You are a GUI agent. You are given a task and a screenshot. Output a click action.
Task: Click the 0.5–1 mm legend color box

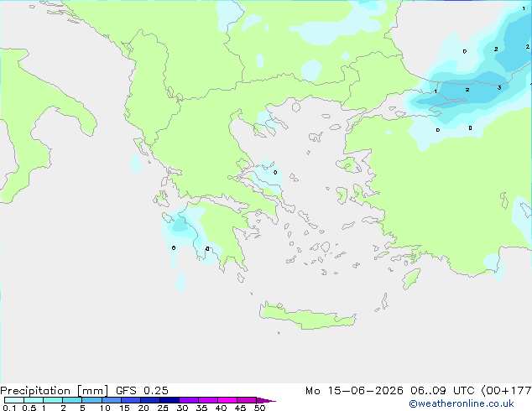coord(34,400)
